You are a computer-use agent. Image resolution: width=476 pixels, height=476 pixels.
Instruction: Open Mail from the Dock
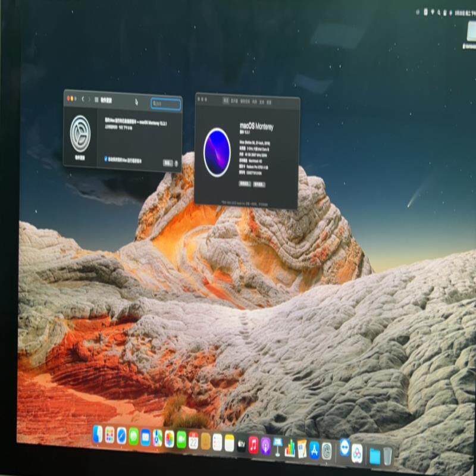pos(145,437)
